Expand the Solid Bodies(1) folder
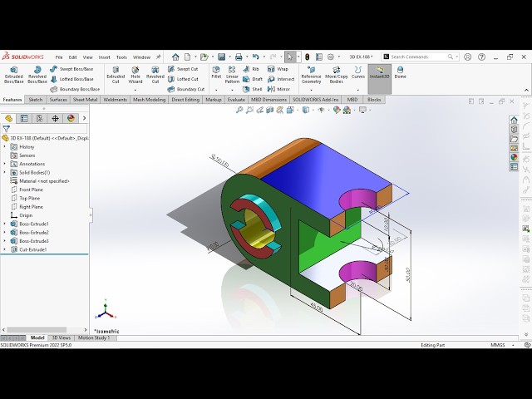Screen dimensions: 532x399 tap(5, 172)
